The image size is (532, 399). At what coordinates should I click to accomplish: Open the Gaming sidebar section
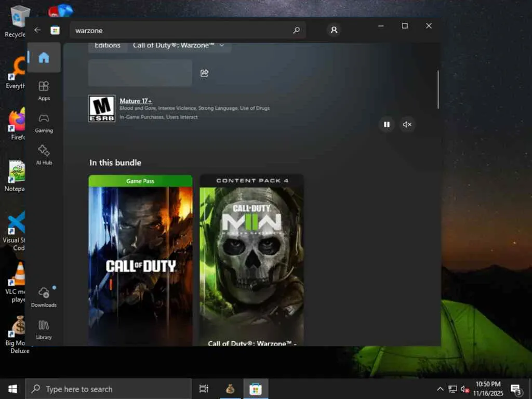coord(44,124)
